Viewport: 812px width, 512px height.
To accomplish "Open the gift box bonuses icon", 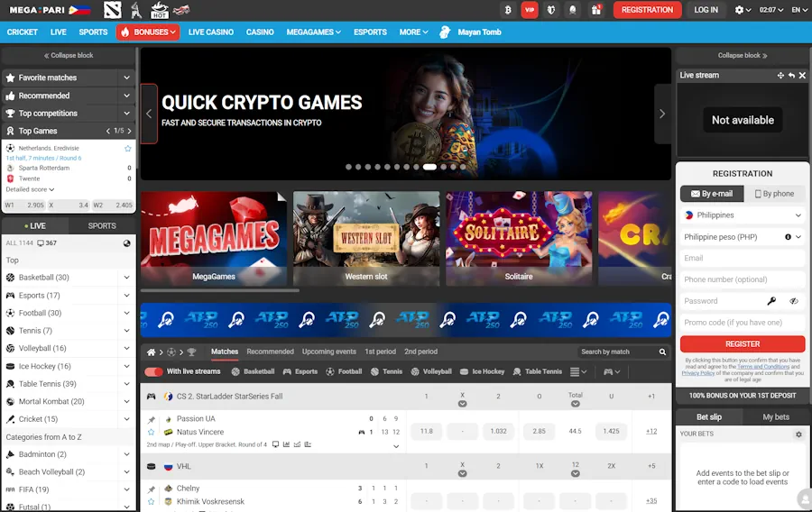I will (x=595, y=10).
